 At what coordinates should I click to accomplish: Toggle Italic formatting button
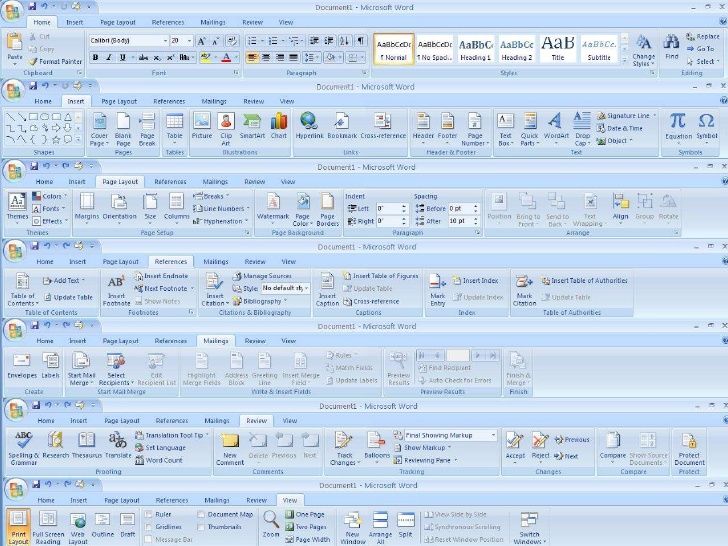coord(109,58)
